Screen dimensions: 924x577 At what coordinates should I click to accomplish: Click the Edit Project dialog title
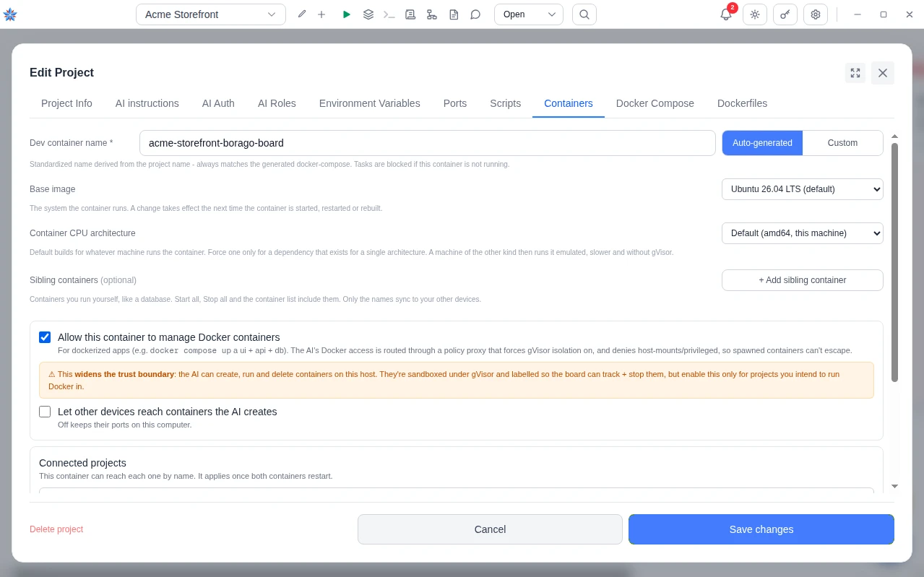(x=61, y=72)
